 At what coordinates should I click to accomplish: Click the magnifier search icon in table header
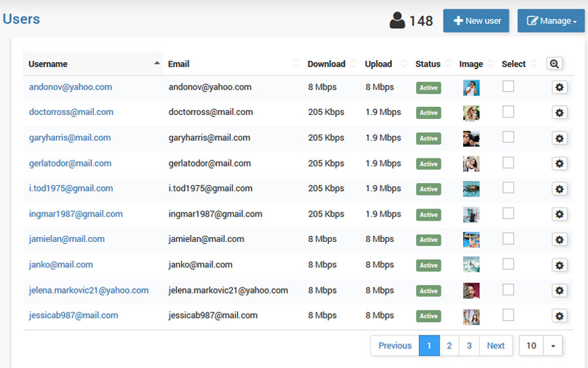tap(554, 63)
